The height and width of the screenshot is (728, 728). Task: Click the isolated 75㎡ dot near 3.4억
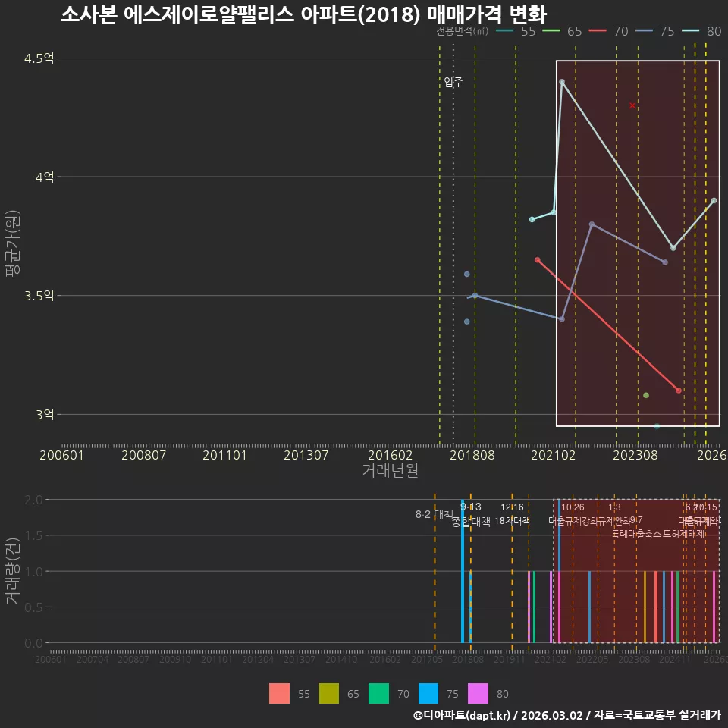pyautogui.click(x=467, y=322)
